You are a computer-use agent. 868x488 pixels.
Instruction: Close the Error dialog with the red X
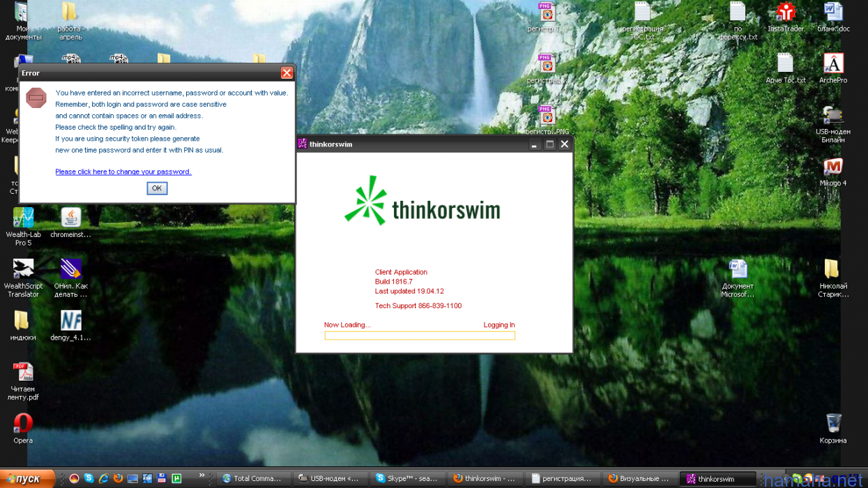pos(287,73)
